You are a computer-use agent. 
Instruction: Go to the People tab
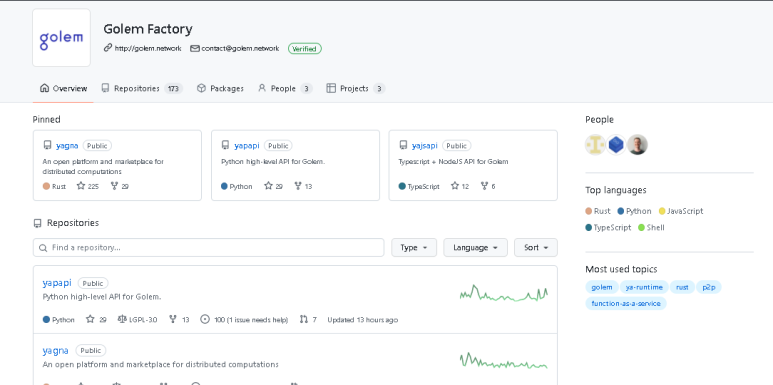click(x=285, y=88)
